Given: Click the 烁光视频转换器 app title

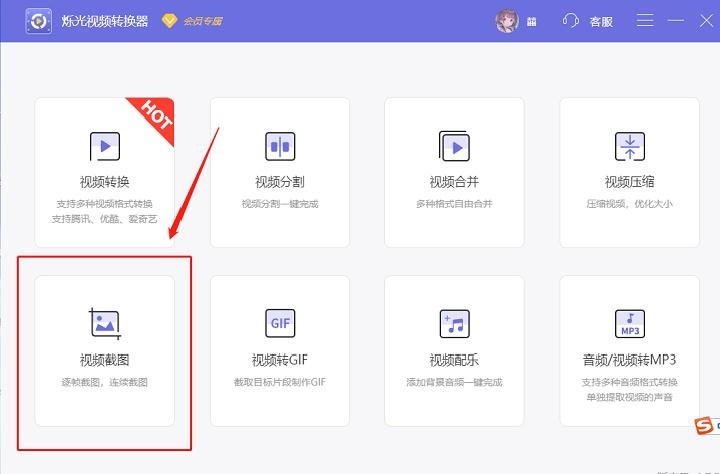Looking at the screenshot, I should click(105, 21).
